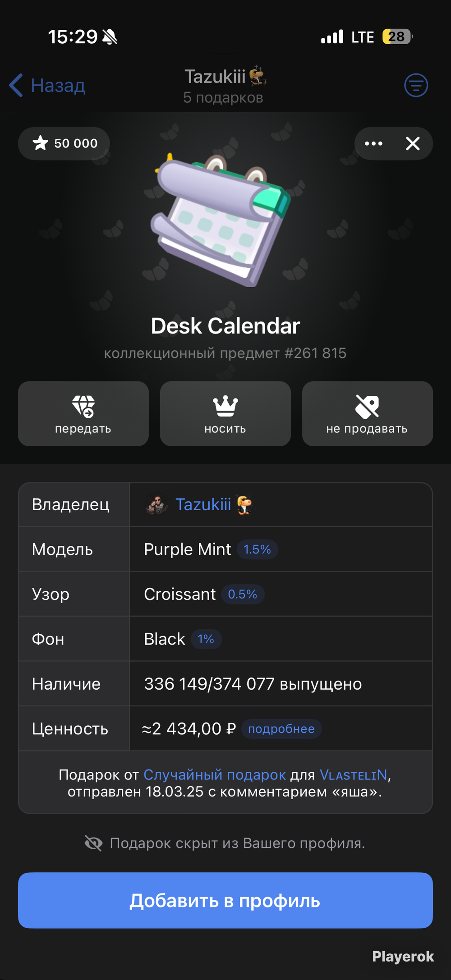
Task: Tap the owner's avatar picture
Action: [157, 505]
